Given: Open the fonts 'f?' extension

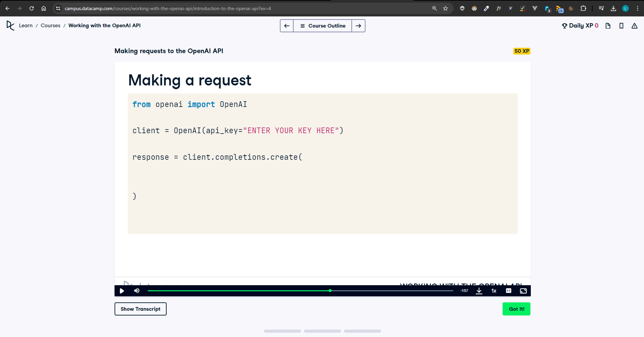Looking at the screenshot, I should point(499,8).
